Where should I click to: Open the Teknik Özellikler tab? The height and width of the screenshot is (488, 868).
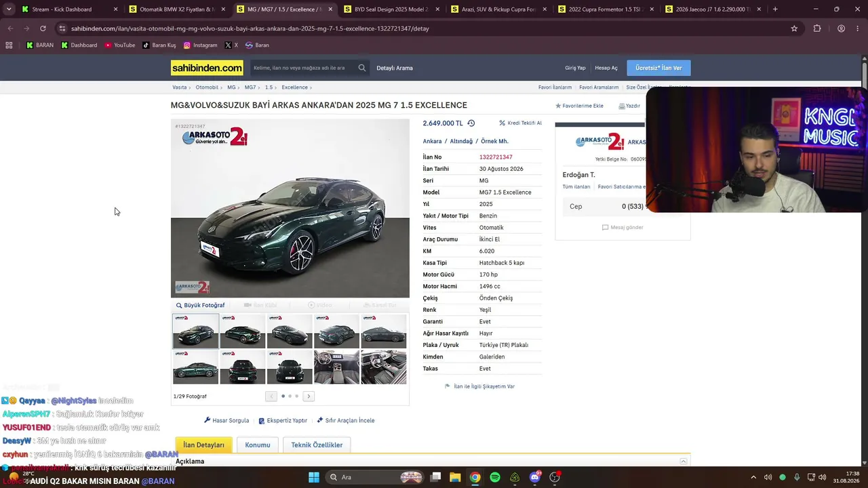317,445
